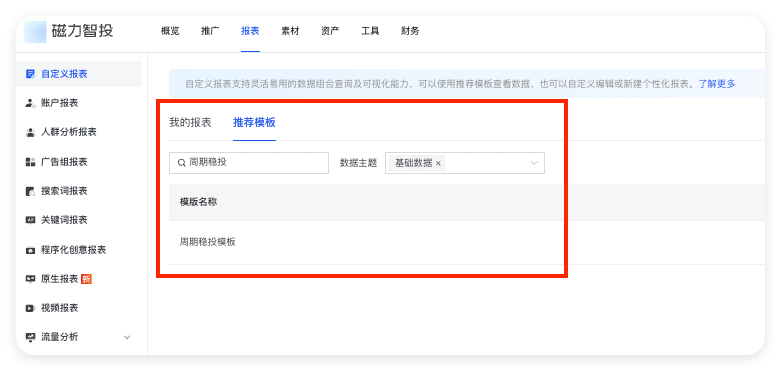Screen dimensions: 780x370
Task: Click the 周期稳投 search field
Action: point(249,163)
